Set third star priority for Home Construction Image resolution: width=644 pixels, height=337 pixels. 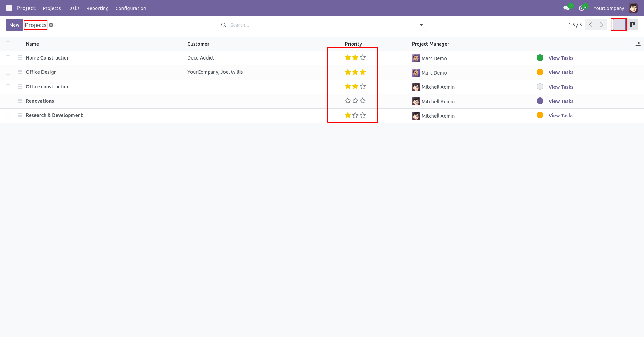pos(363,57)
